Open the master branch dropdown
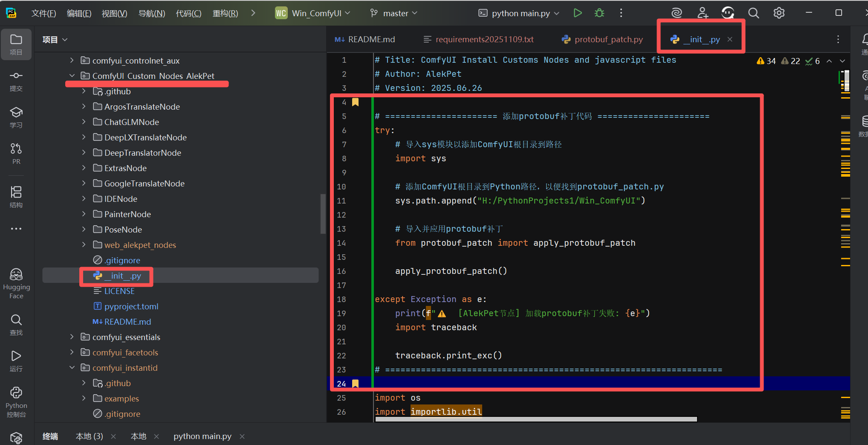 click(393, 13)
